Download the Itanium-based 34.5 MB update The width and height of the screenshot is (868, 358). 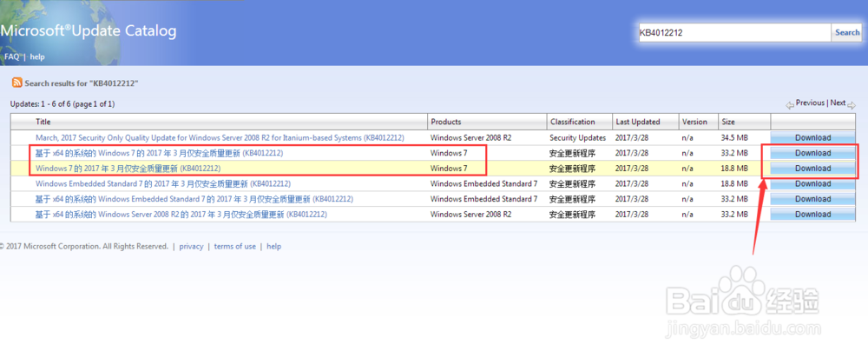pyautogui.click(x=812, y=137)
